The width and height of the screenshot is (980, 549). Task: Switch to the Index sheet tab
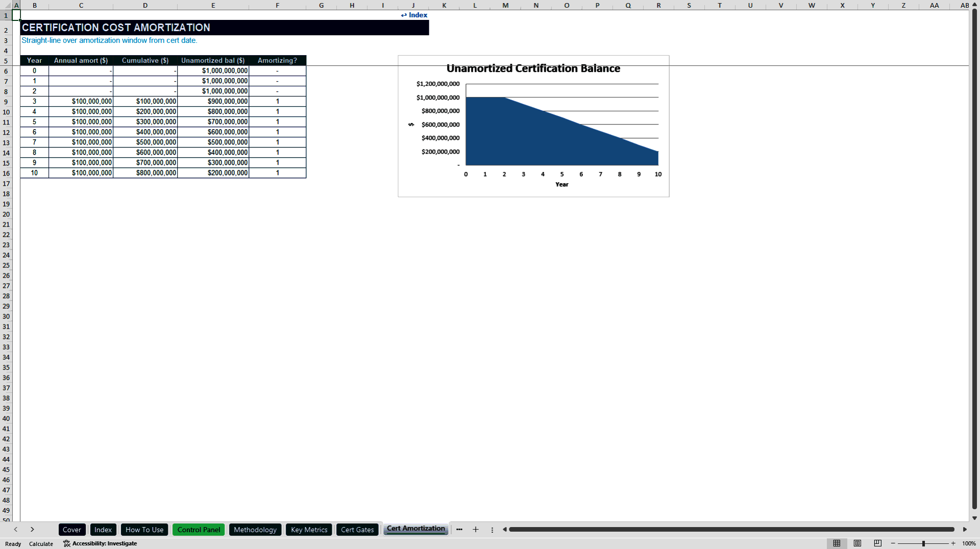click(103, 530)
